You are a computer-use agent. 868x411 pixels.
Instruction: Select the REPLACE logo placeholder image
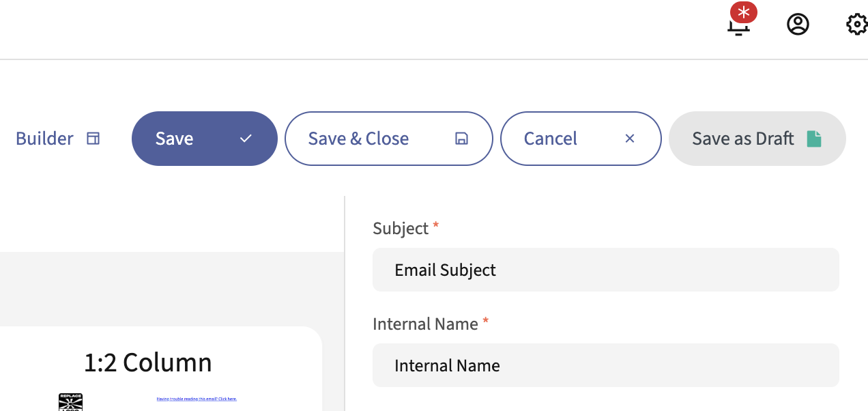[x=71, y=401]
